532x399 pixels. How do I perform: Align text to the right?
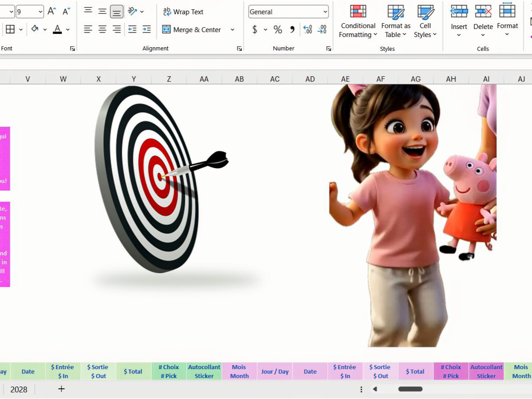(x=116, y=29)
